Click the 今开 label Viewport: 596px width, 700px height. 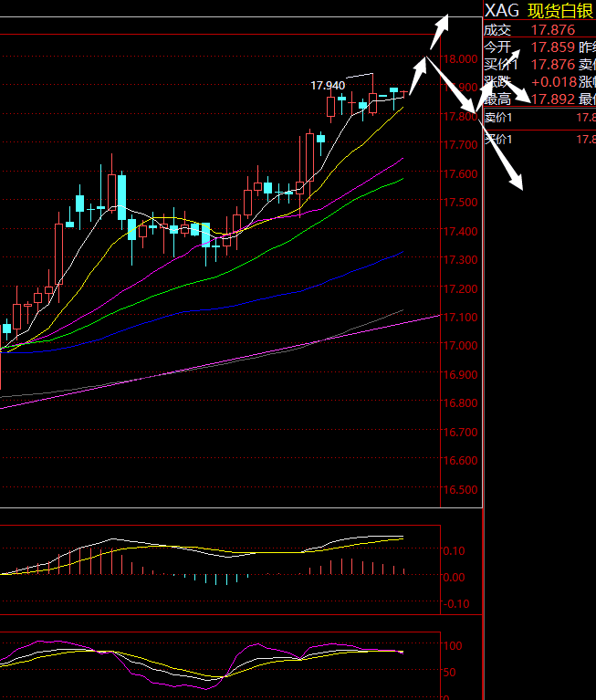[x=497, y=47]
